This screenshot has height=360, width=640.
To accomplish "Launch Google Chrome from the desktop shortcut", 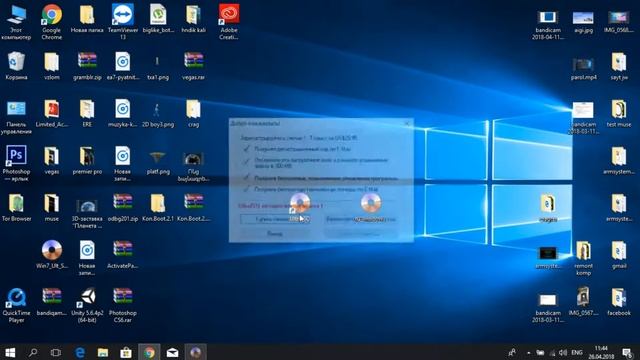I will tap(51, 22).
